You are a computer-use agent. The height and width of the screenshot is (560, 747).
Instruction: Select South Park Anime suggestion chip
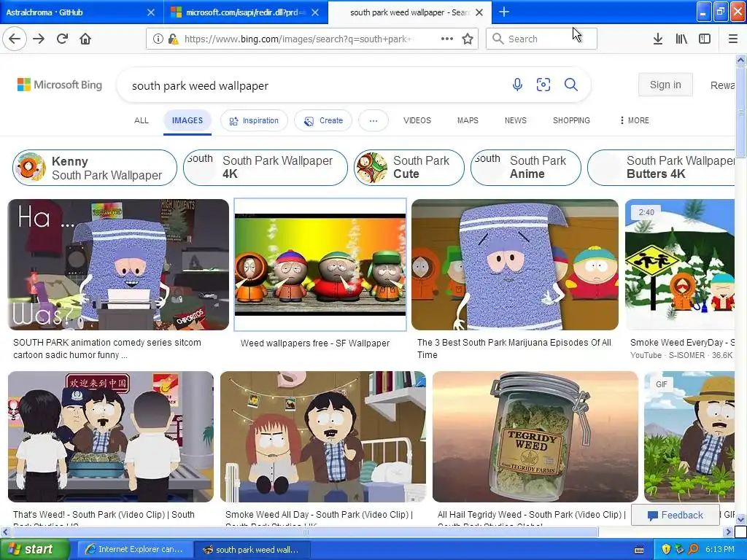pyautogui.click(x=526, y=168)
